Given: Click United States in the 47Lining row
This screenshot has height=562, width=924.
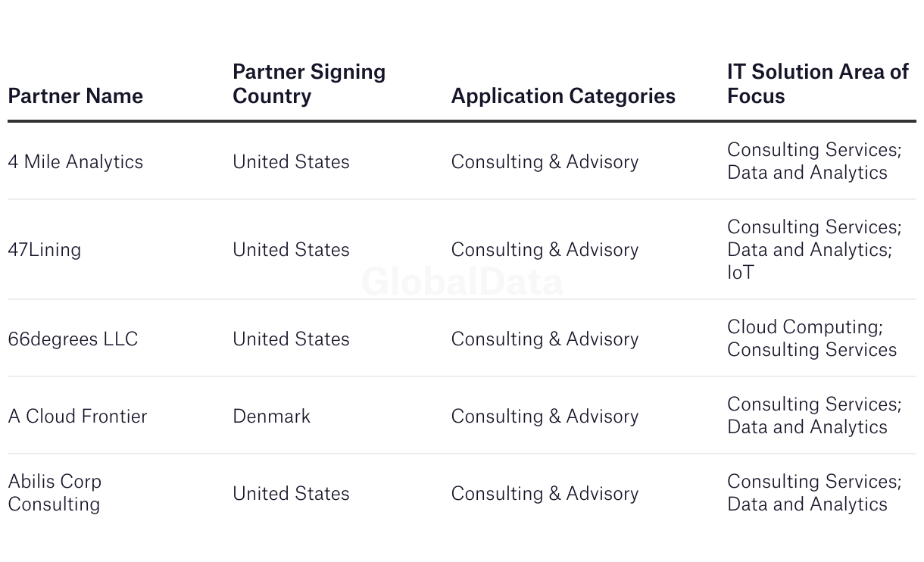Looking at the screenshot, I should (291, 250).
